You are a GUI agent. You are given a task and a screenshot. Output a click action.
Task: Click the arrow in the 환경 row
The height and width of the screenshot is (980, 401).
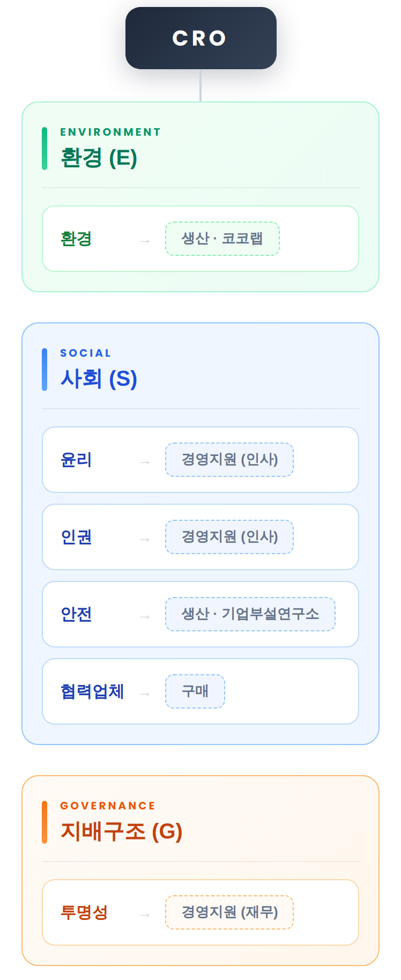click(x=144, y=242)
